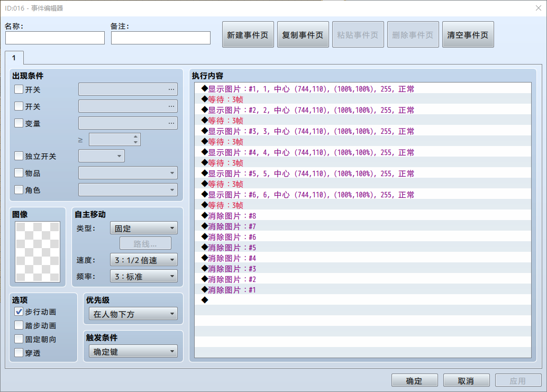Enable the 变量 condition checkbox
The image size is (547, 392).
tap(19, 123)
